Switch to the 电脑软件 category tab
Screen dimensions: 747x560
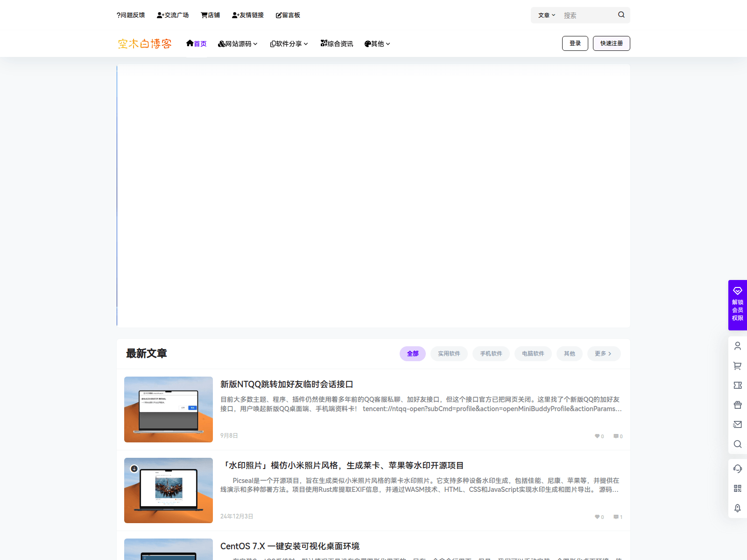(x=533, y=354)
